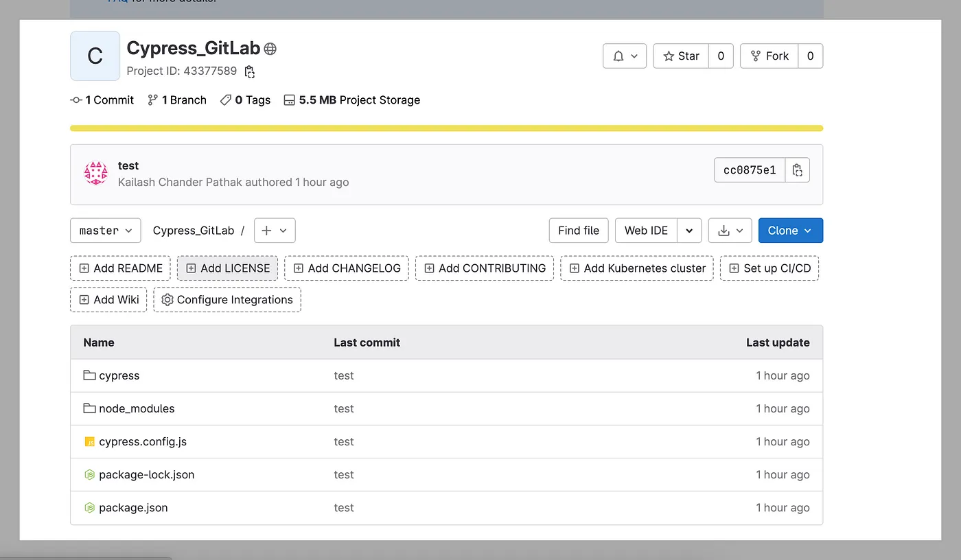Open the 'test' commit message link
Viewport: 961px width, 560px height.
pos(128,165)
